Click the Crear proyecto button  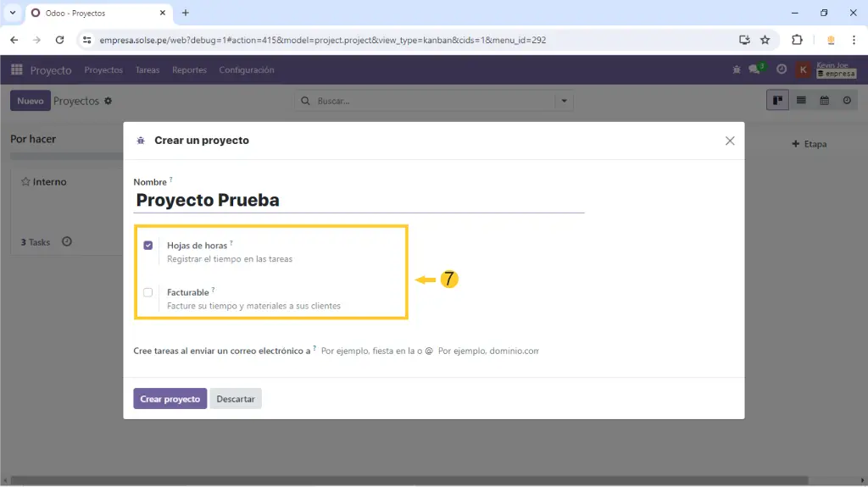pos(170,399)
